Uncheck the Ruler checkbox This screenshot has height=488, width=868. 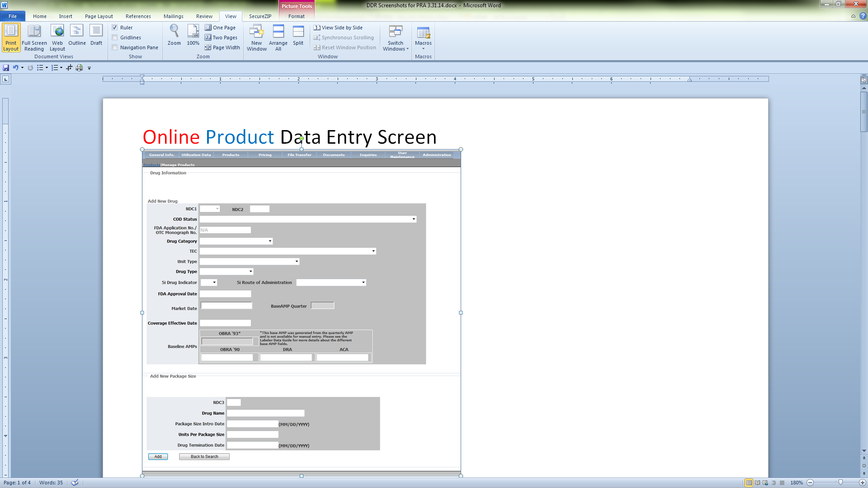click(x=115, y=28)
